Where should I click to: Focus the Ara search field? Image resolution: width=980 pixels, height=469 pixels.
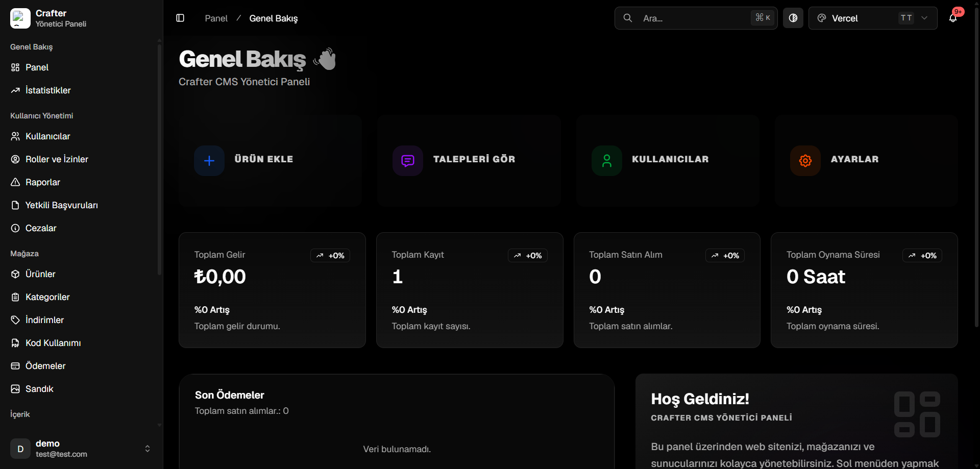pyautogui.click(x=696, y=18)
